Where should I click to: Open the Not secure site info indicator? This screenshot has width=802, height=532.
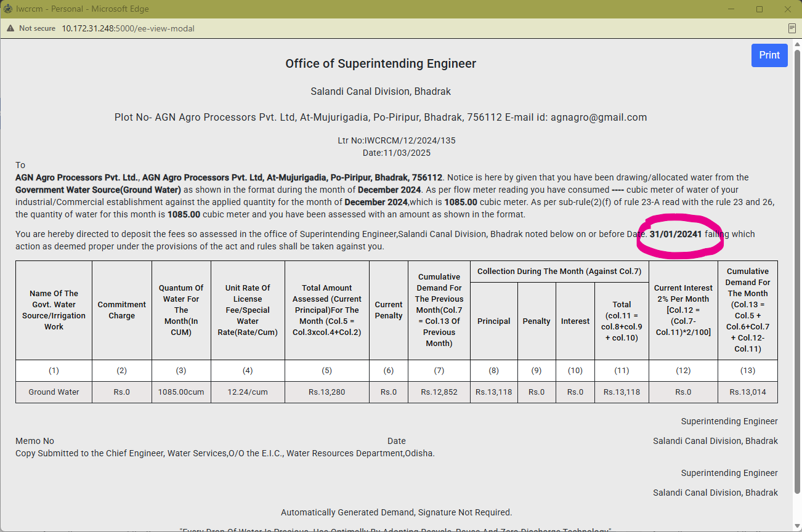tap(31, 28)
